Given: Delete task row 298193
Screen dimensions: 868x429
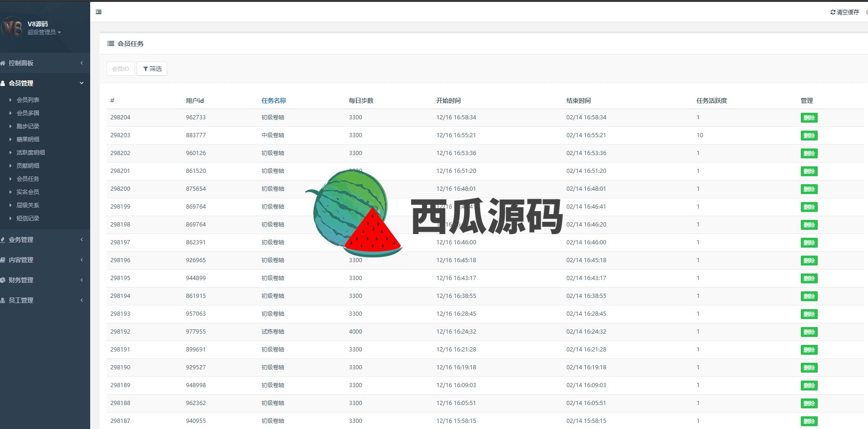Looking at the screenshot, I should click(809, 314).
